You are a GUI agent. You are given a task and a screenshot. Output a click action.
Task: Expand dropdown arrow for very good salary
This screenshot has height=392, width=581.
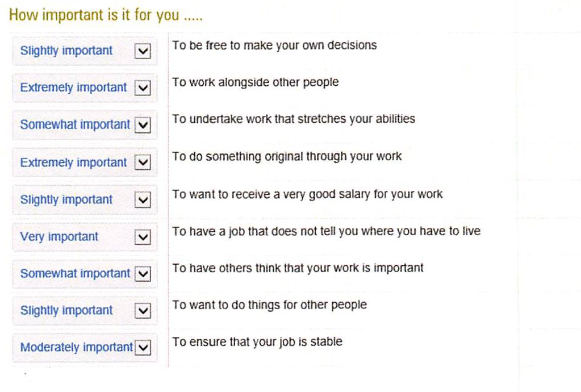click(144, 200)
